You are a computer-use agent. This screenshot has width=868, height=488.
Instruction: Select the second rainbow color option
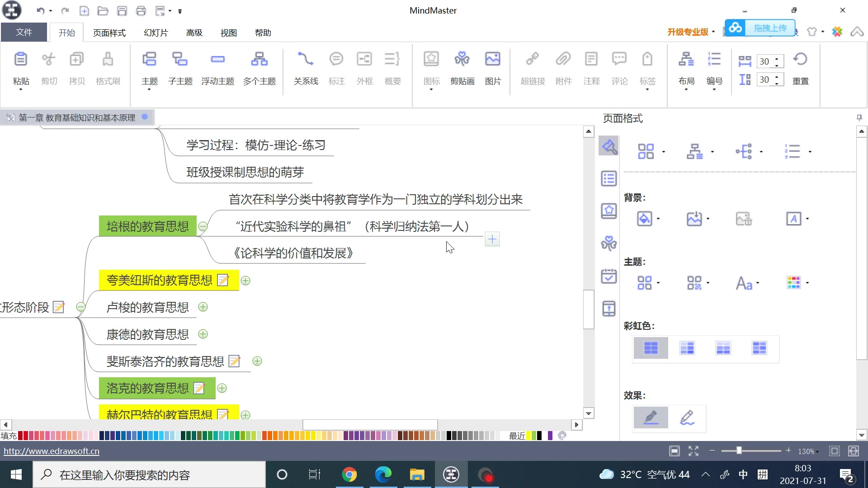point(687,348)
